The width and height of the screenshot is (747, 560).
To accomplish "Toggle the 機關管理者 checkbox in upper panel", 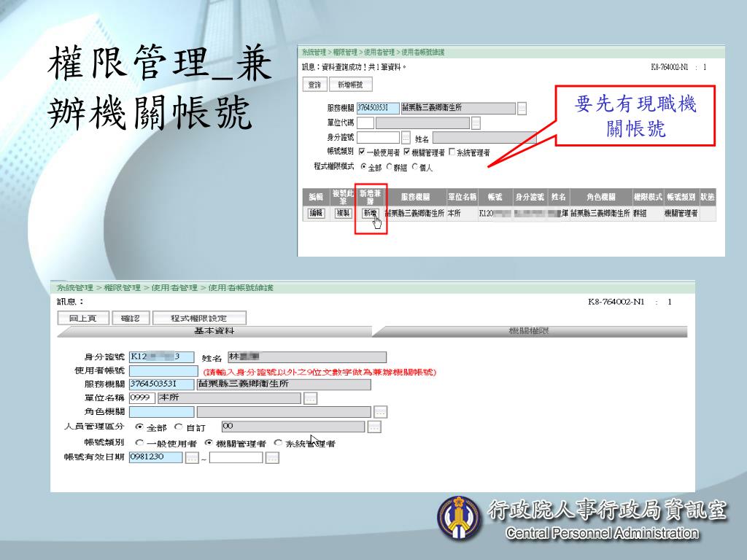I will coord(407,152).
